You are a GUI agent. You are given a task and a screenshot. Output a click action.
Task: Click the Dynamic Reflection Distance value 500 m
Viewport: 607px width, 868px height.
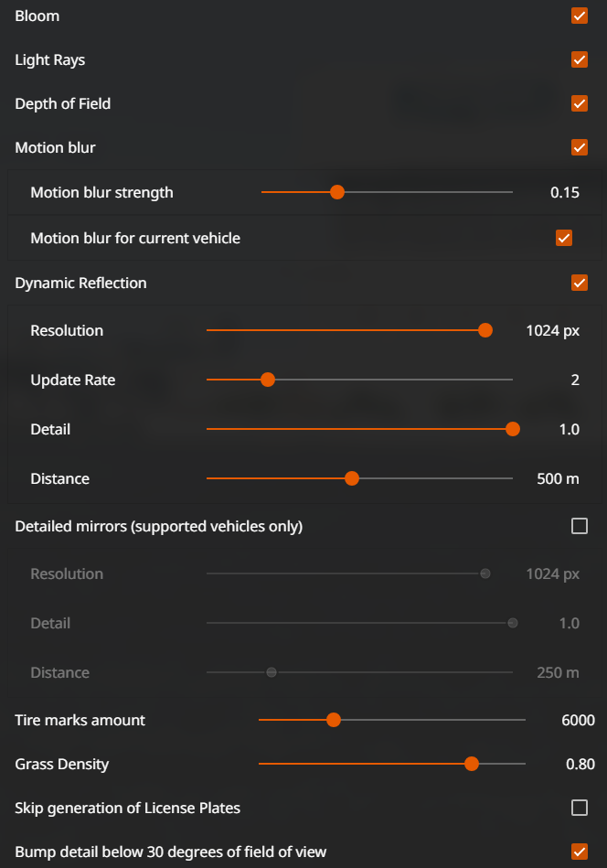point(558,478)
